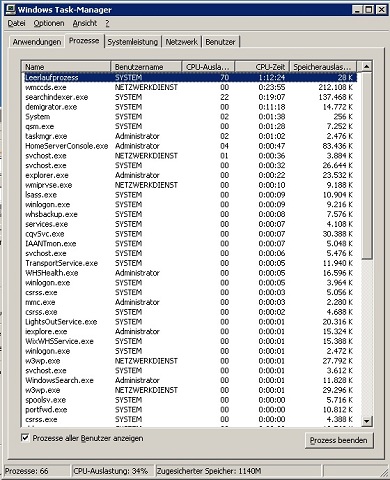The height and width of the screenshot is (480, 390).
Task: Sort by the Speicherauslas... column header
Action: pyautogui.click(x=323, y=67)
